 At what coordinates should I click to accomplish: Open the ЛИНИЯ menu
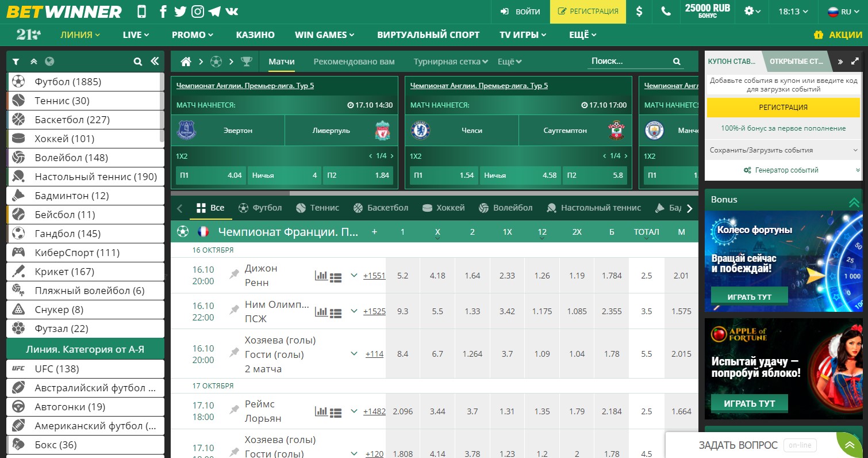[80, 35]
